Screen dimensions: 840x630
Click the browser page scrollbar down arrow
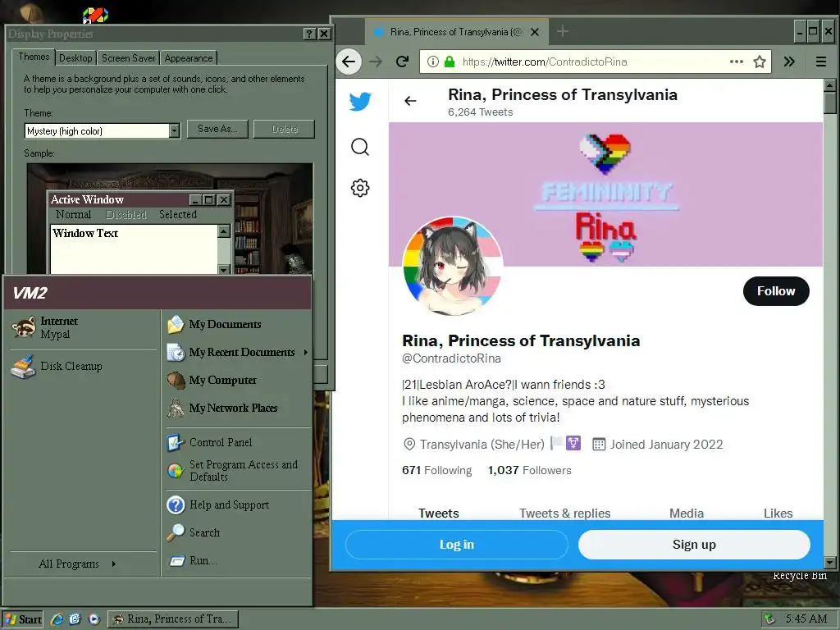pyautogui.click(x=830, y=563)
